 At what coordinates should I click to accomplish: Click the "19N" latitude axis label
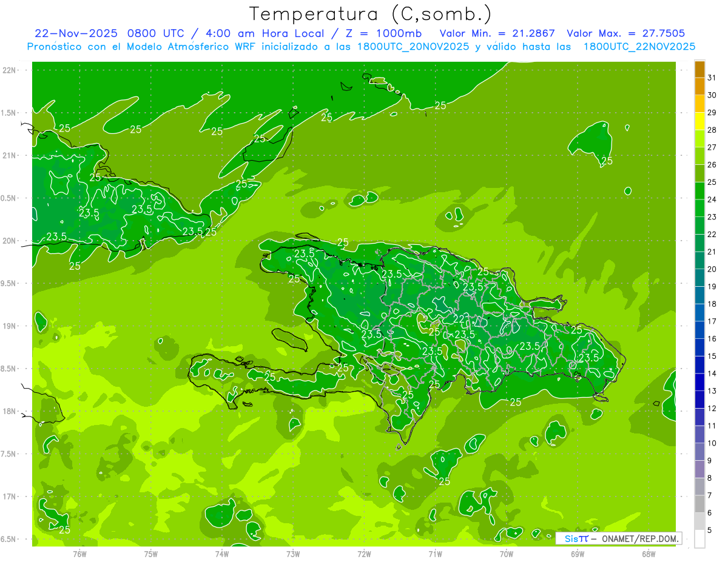click(x=10, y=326)
